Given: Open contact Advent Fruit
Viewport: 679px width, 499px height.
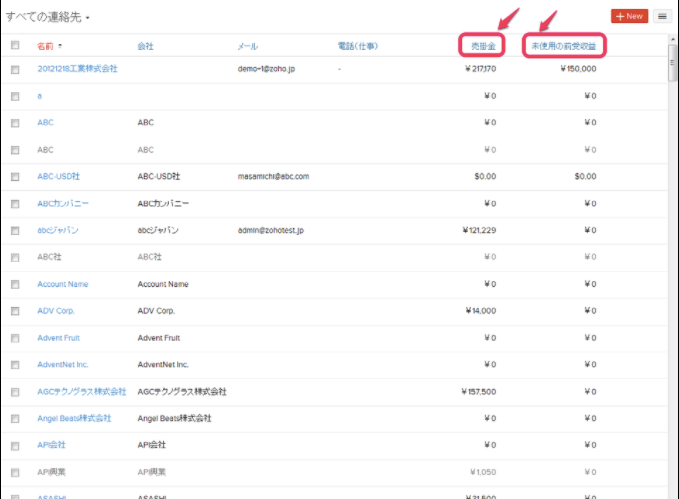Looking at the screenshot, I should (59, 338).
